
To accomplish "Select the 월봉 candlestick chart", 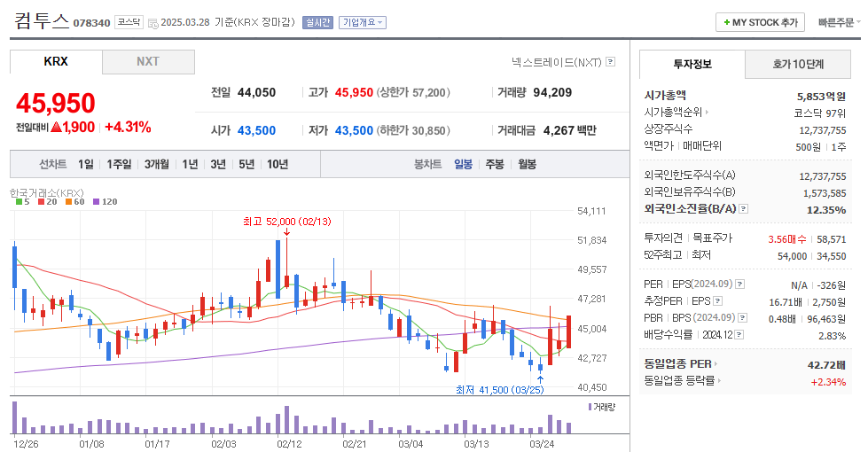I will coord(527,164).
